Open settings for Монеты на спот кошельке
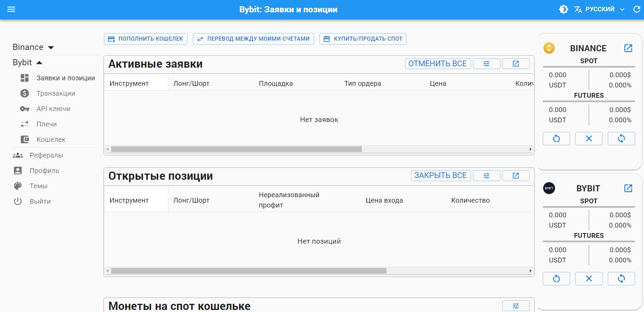 click(516, 306)
